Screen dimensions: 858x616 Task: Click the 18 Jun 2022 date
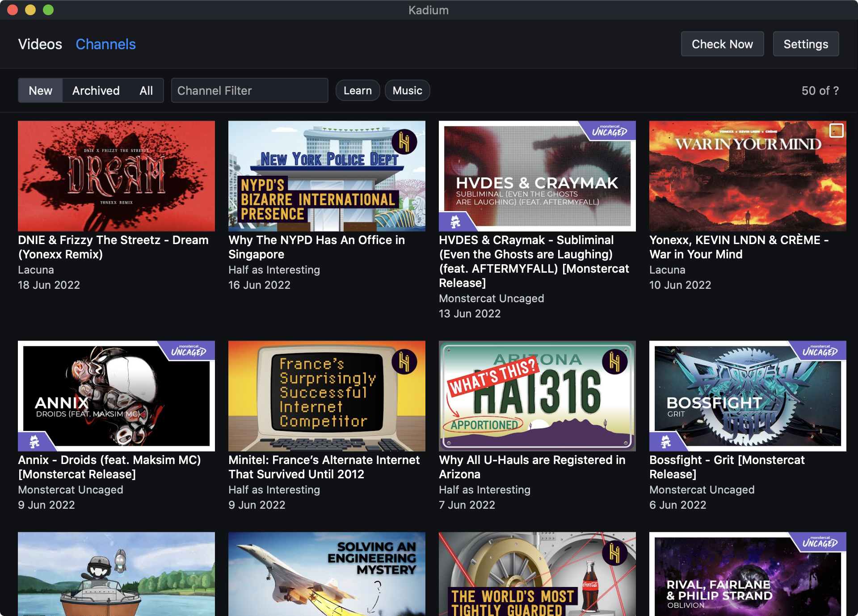[x=49, y=285]
